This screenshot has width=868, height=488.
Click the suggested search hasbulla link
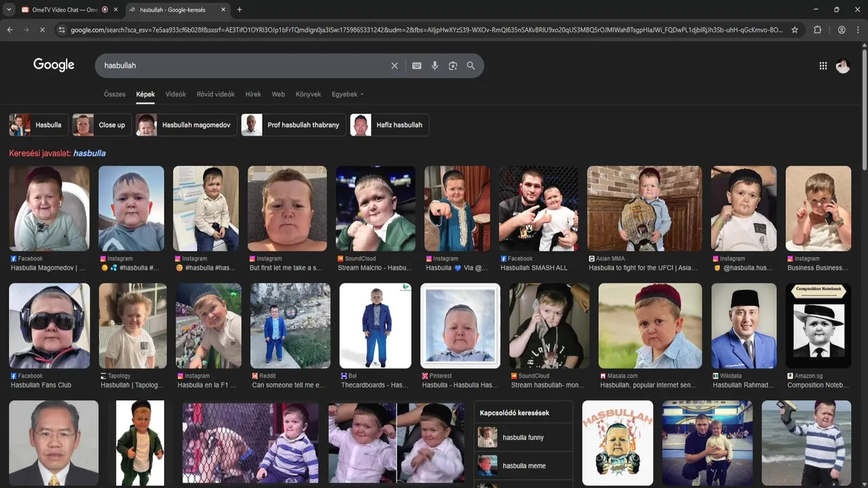pyautogui.click(x=90, y=153)
